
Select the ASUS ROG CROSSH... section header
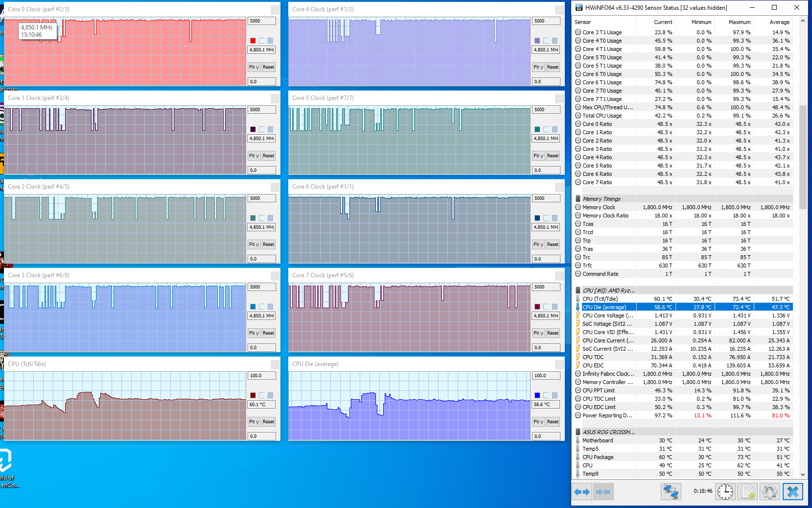(608, 432)
